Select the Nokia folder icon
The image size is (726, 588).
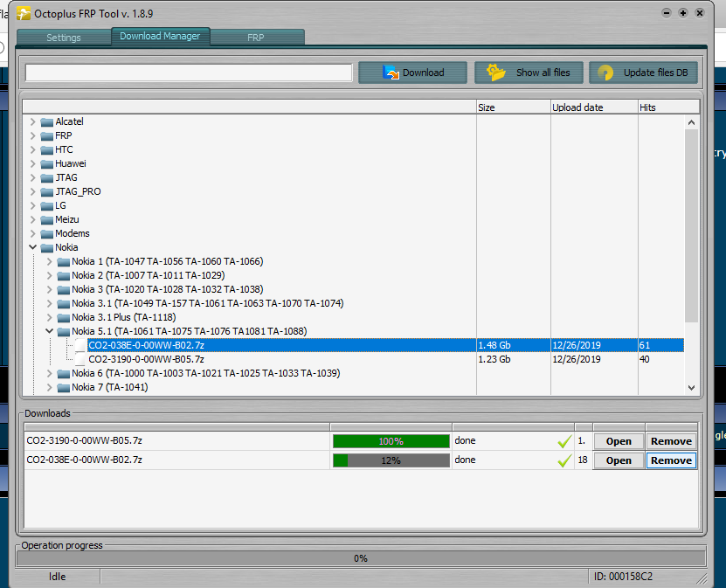[x=47, y=248]
